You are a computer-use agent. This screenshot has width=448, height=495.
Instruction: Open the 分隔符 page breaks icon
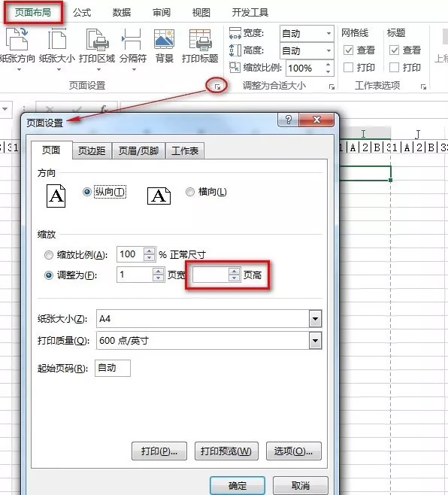133,39
